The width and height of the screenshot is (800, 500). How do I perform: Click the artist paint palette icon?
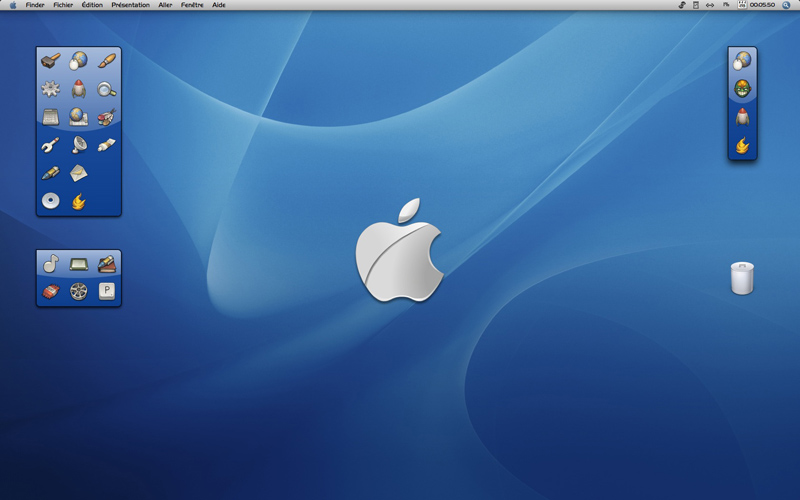(107, 117)
